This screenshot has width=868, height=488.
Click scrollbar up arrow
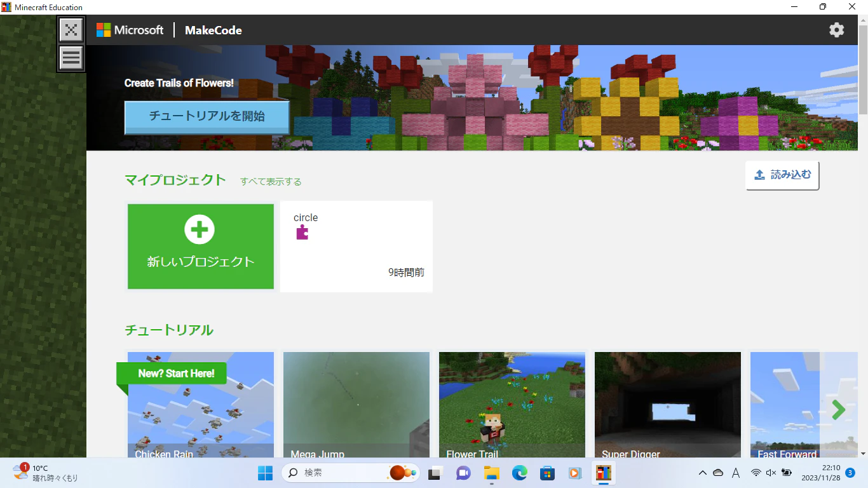click(862, 20)
